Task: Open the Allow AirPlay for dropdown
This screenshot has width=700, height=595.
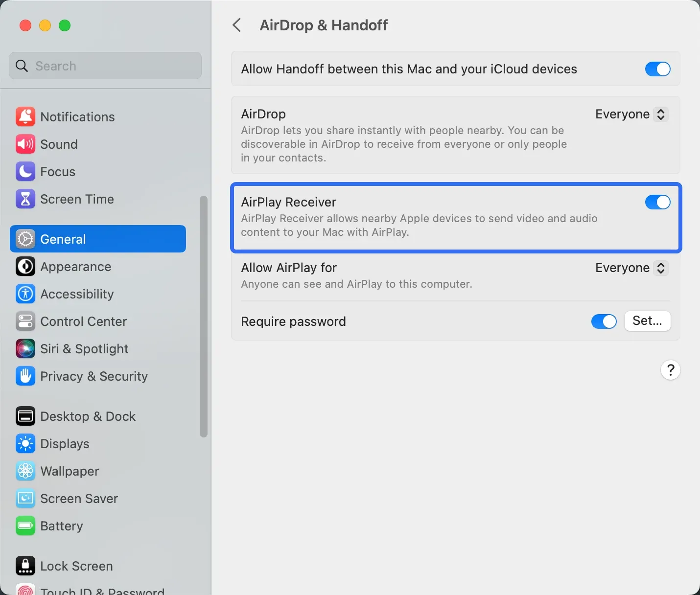Action: click(x=631, y=268)
